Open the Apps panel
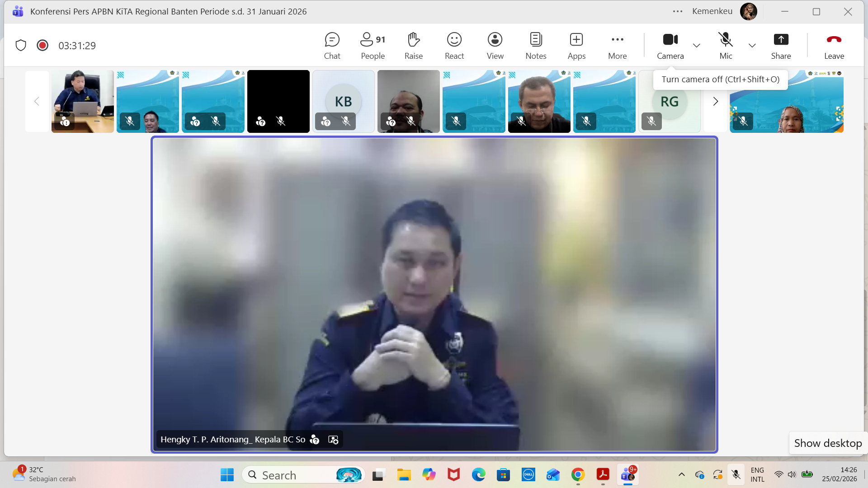 click(x=576, y=45)
